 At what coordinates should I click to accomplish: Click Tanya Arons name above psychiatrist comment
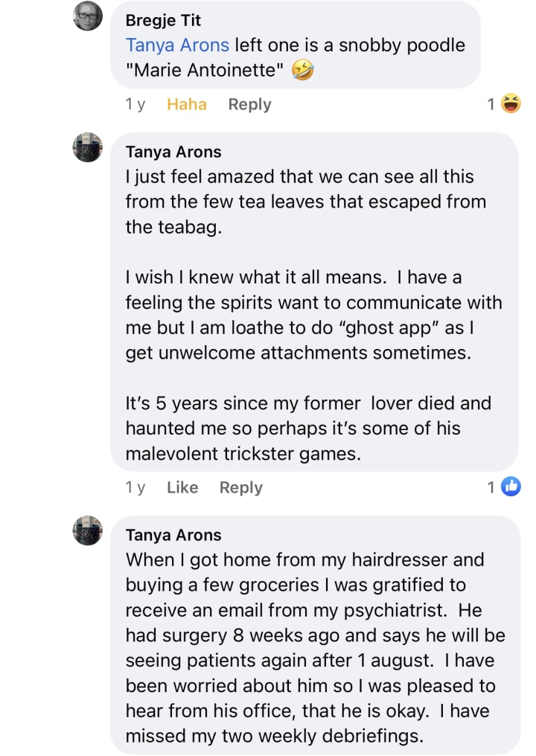pyautogui.click(x=173, y=535)
